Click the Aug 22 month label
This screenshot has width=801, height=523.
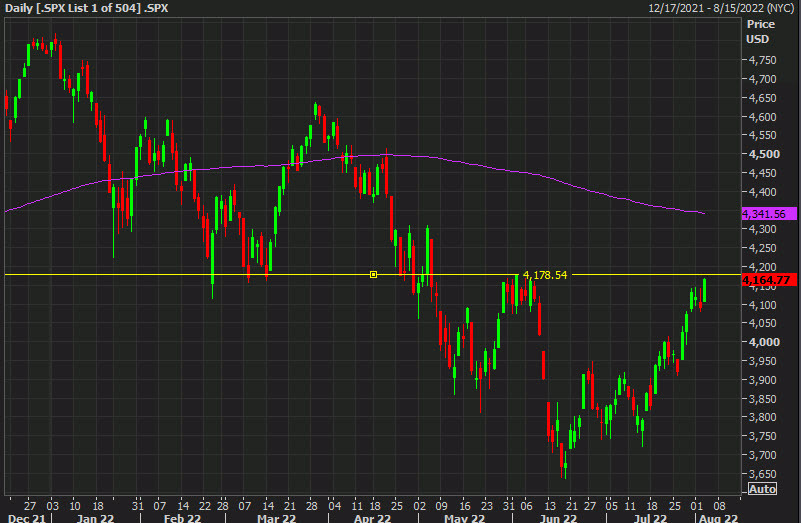click(x=718, y=518)
